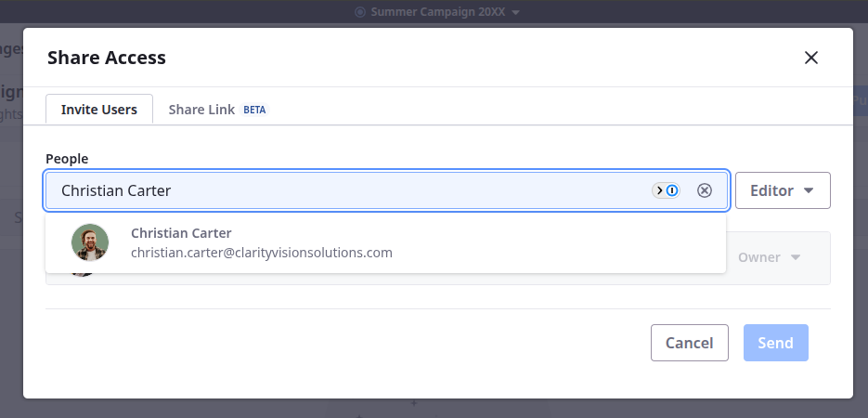Choose the Christian Carter name suggestion
This screenshot has width=868, height=418.
click(x=181, y=233)
